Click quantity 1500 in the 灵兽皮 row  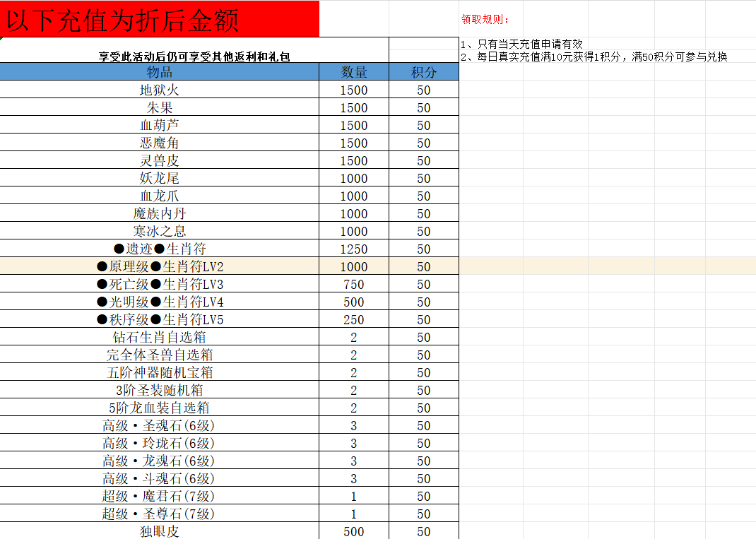point(354,161)
